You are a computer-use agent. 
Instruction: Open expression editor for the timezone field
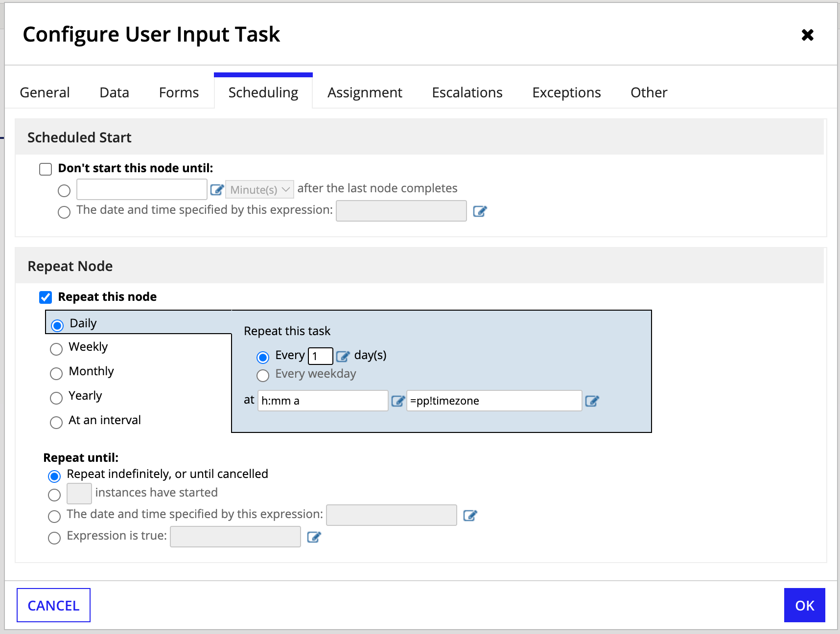[x=592, y=401]
